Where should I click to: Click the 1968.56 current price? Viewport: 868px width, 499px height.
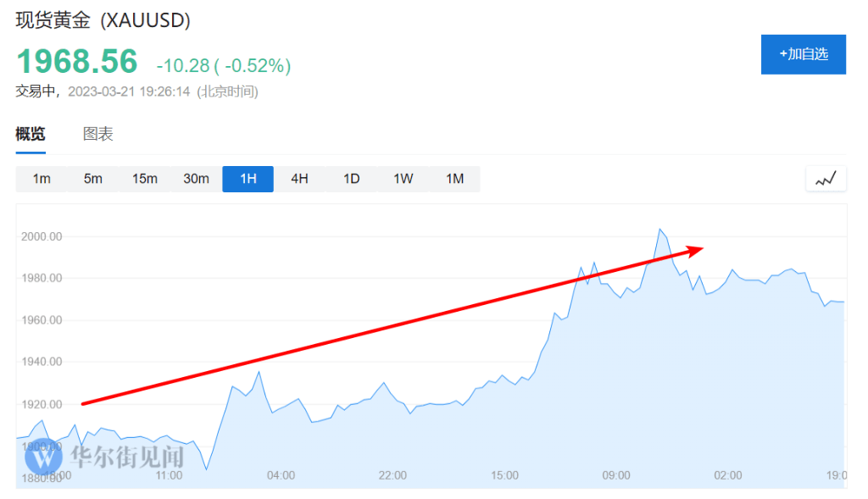(77, 61)
